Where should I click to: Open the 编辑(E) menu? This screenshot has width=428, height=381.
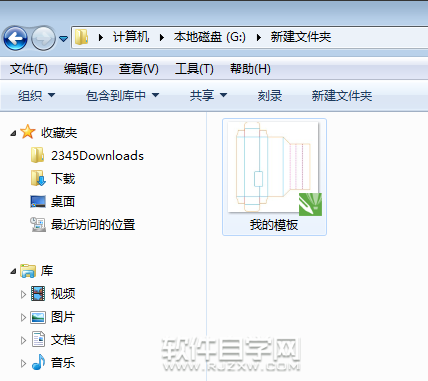83,69
